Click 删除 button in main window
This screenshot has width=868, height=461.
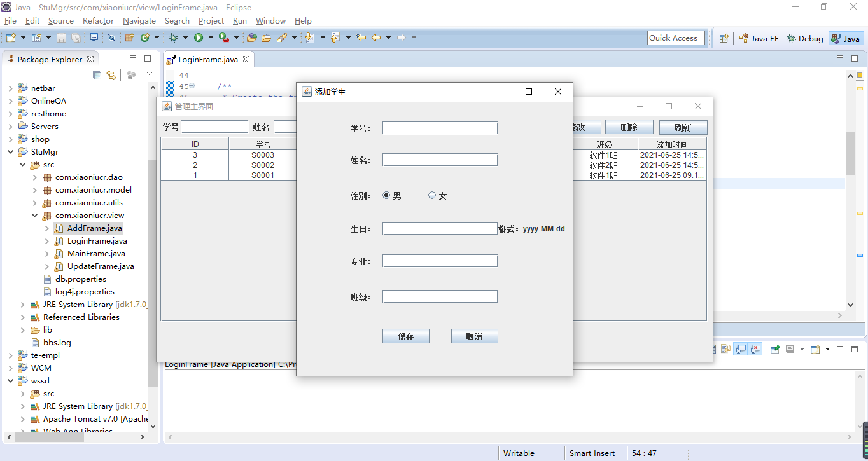(x=629, y=127)
